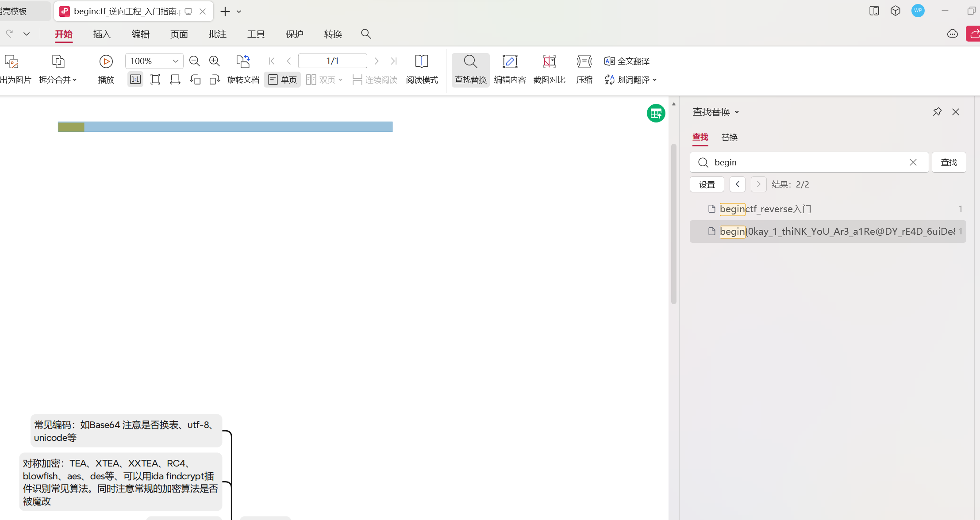The image size is (980, 520).
Task: Click the Play slideshow icon
Action: tap(106, 61)
